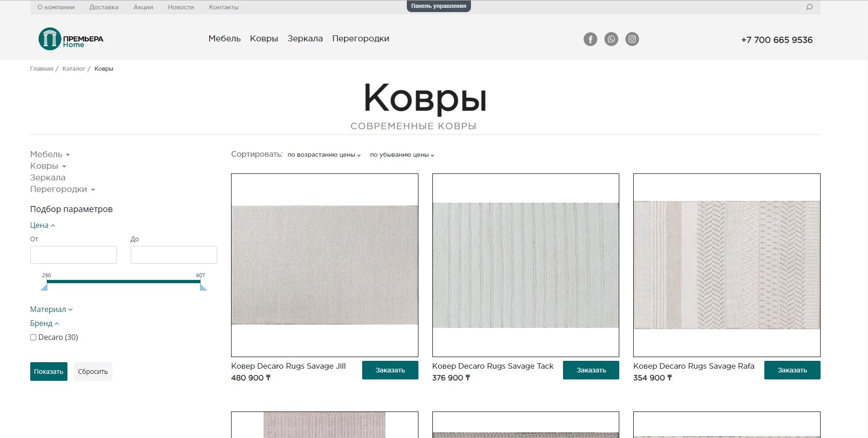Image resolution: width=868 pixels, height=438 pixels.
Task: Reset filters with Сбросить button
Action: point(93,372)
